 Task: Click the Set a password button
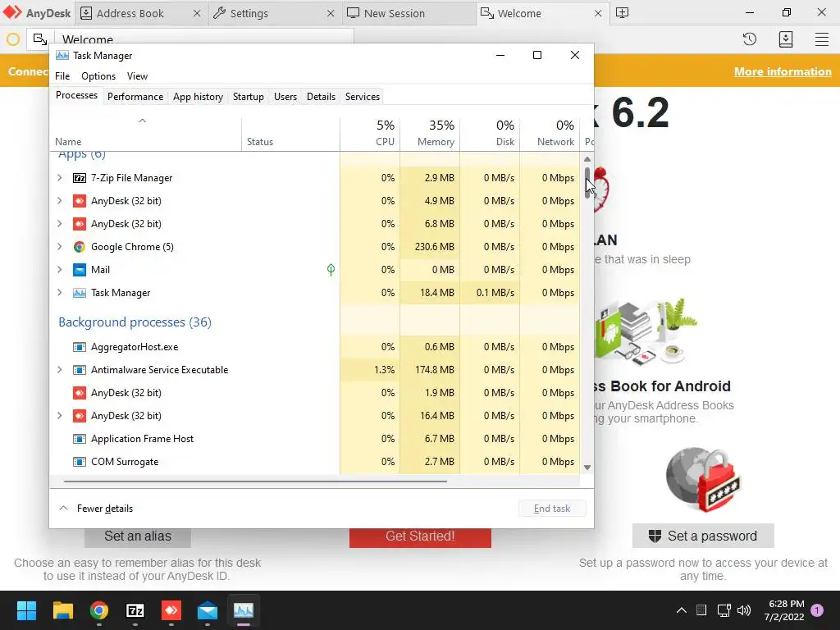tap(703, 536)
